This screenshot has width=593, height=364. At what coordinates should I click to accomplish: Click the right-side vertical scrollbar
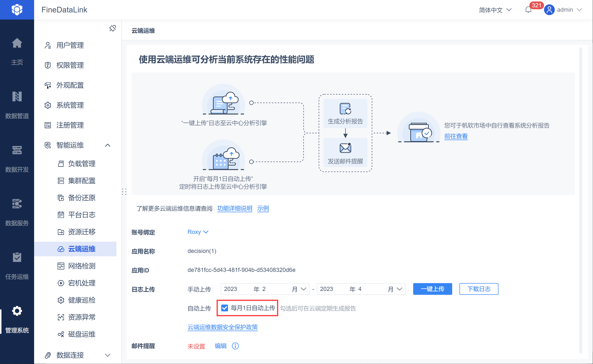click(581, 200)
